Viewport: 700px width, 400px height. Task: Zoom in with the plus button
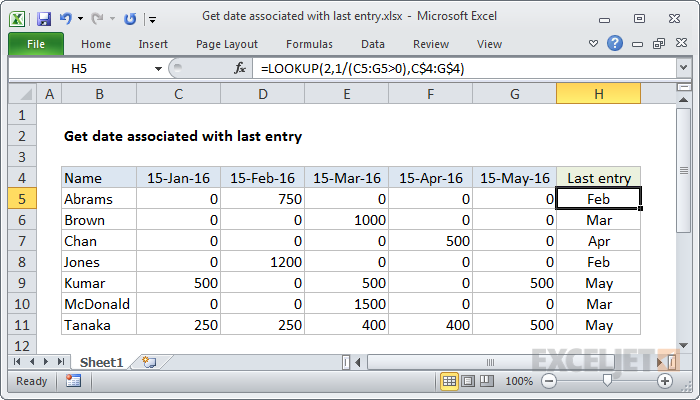click(665, 381)
